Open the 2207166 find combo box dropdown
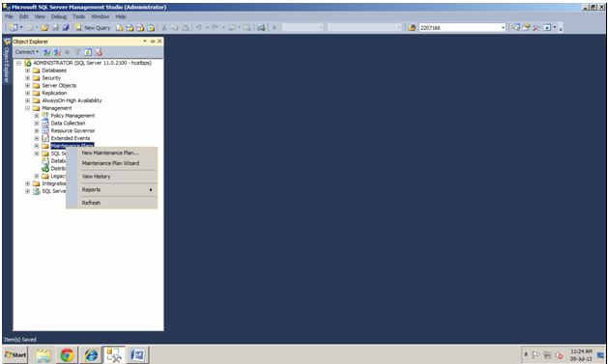The image size is (608, 364). coord(503,27)
